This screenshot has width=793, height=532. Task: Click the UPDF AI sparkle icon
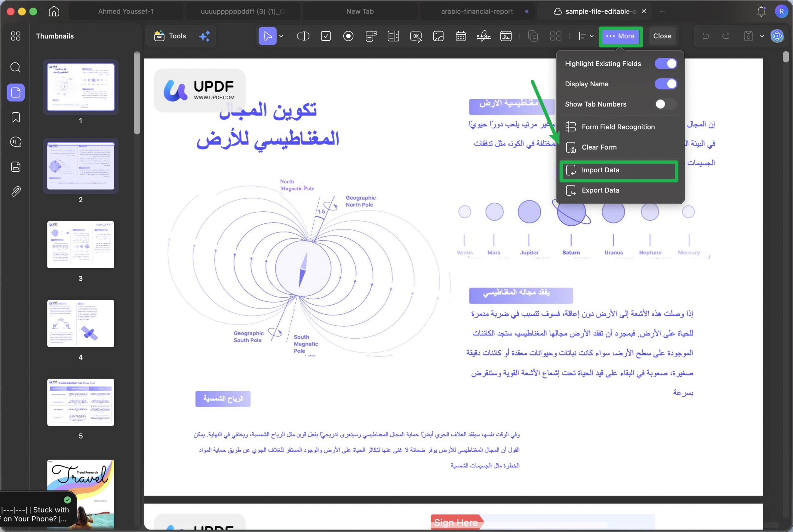204,36
